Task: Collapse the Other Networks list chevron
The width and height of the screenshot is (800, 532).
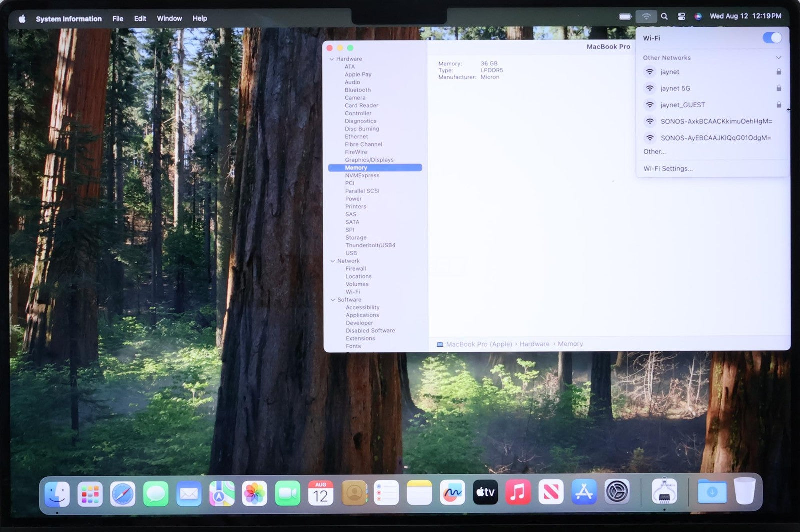Action: [778, 58]
